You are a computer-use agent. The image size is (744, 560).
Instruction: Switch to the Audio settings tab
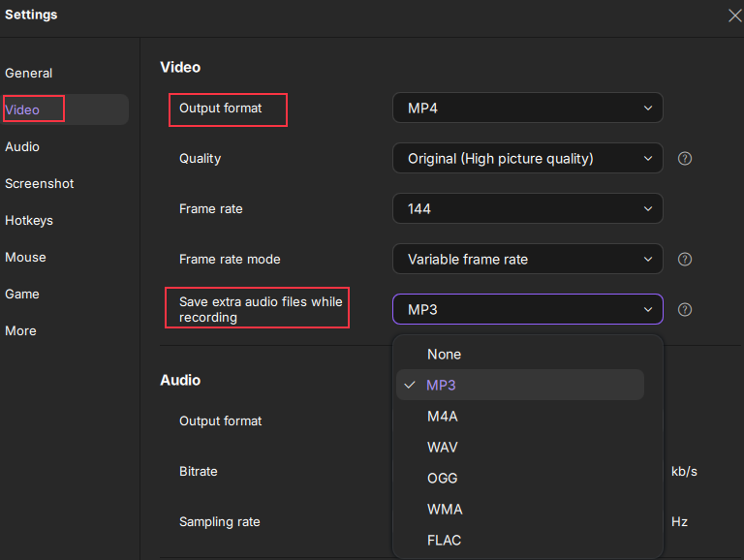click(22, 146)
